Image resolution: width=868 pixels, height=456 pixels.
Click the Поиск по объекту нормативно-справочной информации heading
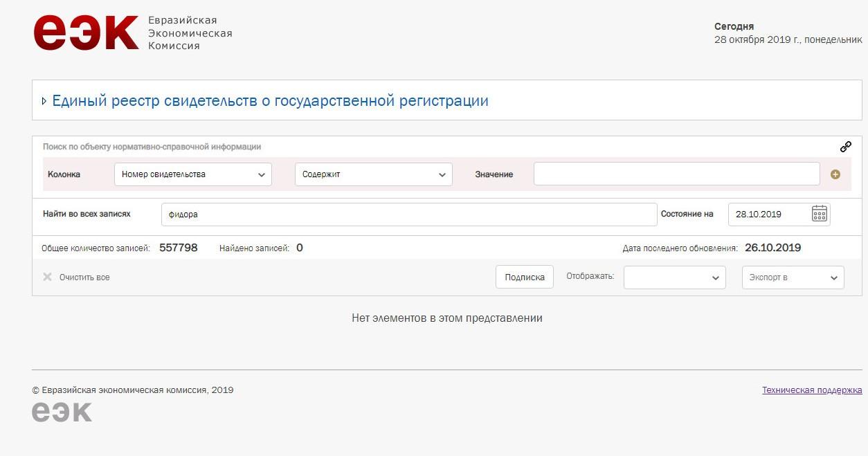152,147
